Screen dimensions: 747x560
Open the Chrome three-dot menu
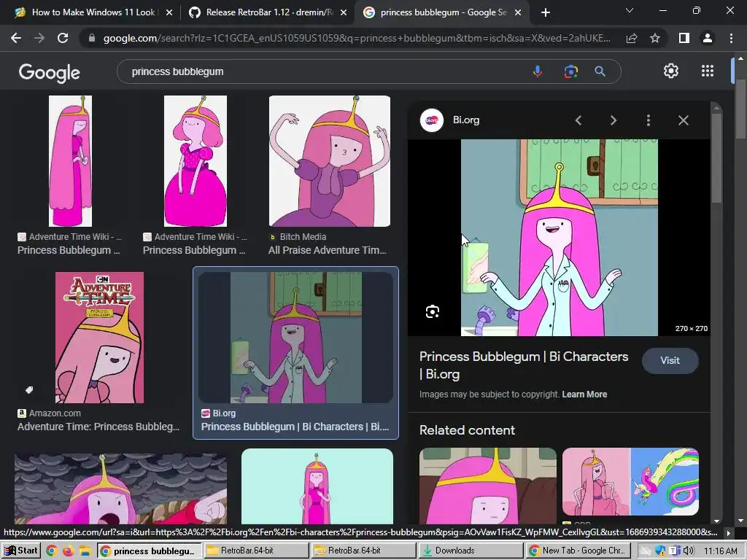click(x=731, y=38)
